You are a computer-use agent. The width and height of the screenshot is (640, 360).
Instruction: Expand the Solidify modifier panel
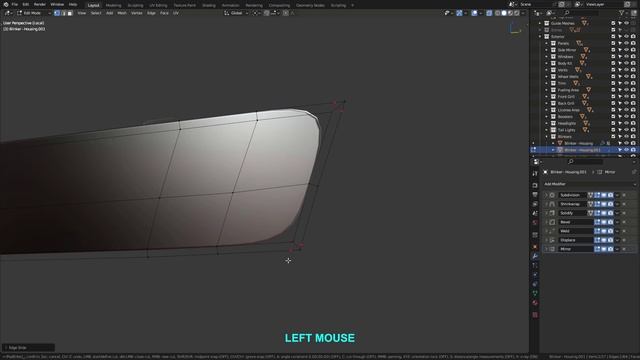pos(546,213)
